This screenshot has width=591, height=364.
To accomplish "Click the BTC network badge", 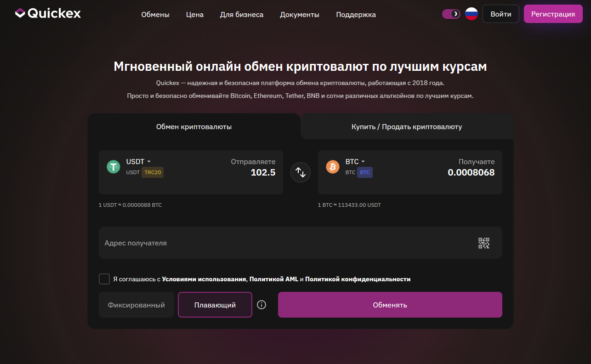I will (x=365, y=172).
